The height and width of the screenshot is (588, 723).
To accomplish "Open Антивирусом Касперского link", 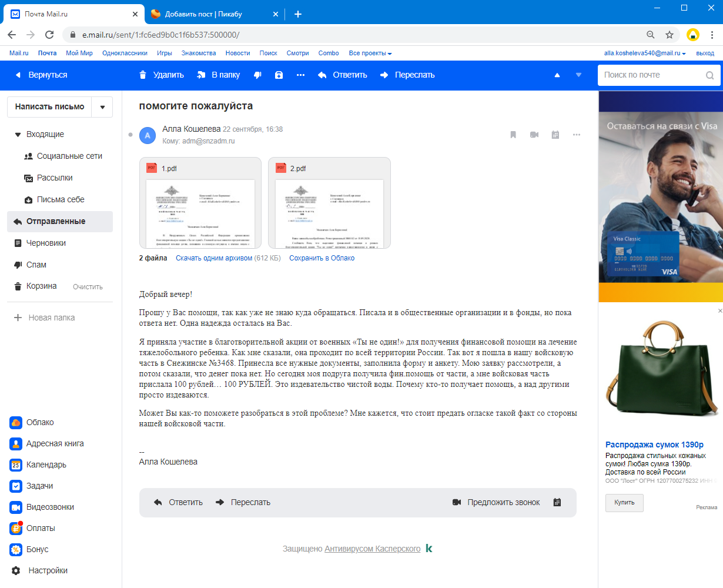I will click(373, 549).
